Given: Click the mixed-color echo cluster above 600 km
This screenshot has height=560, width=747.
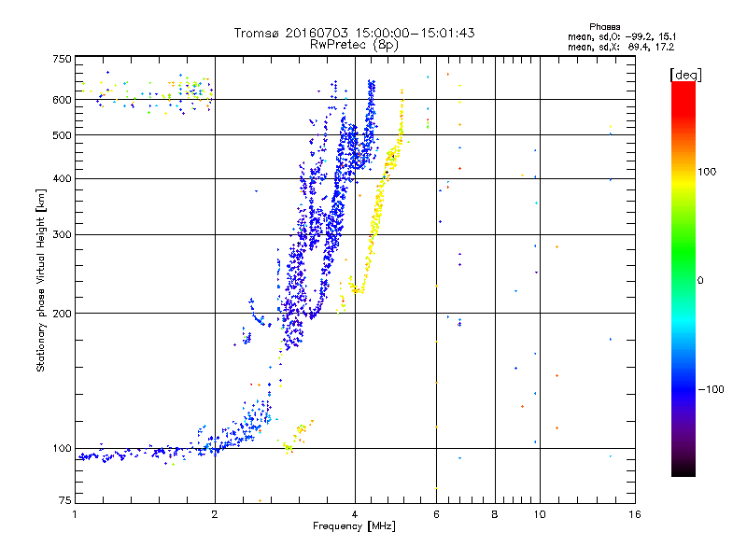Looking at the screenshot, I should point(148,94).
